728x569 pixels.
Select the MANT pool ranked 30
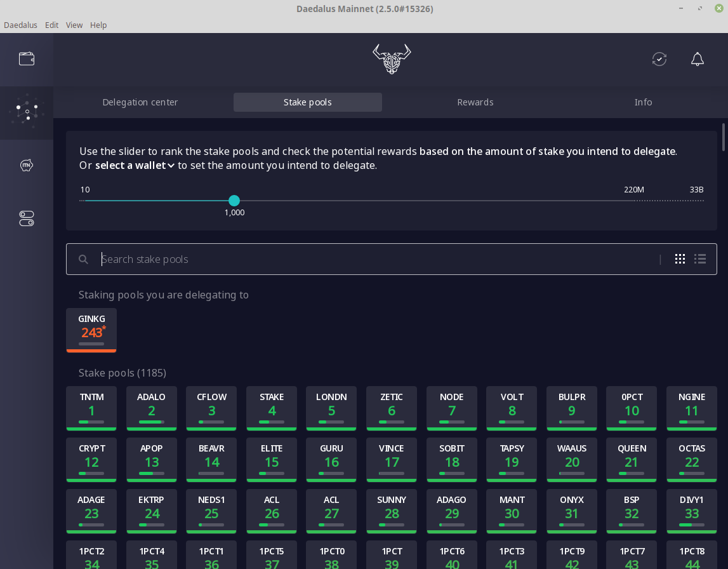pyautogui.click(x=512, y=511)
